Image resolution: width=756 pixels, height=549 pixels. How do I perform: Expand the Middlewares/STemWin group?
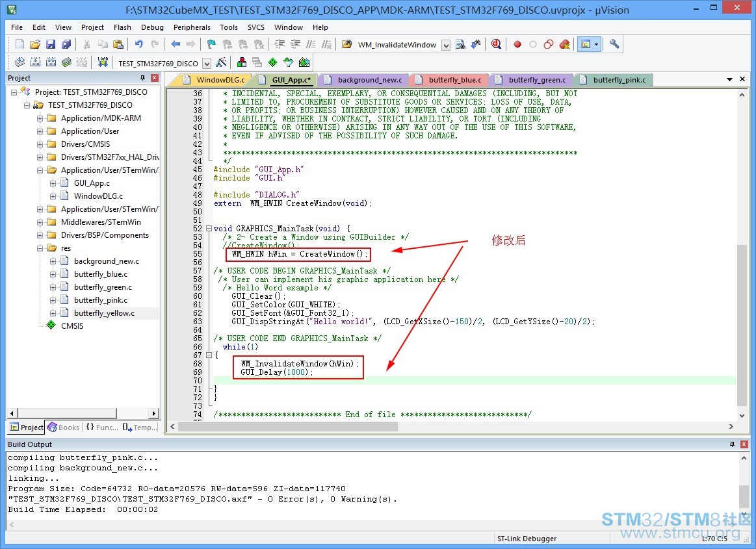(40, 222)
